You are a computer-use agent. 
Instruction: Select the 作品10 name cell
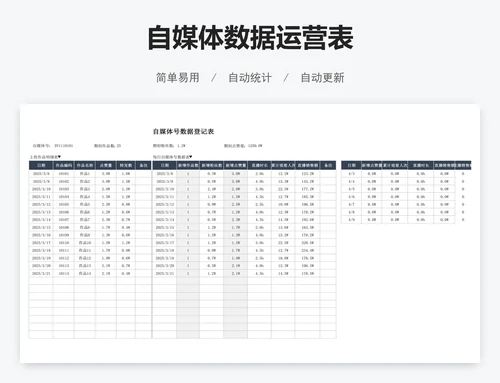[x=85, y=243]
